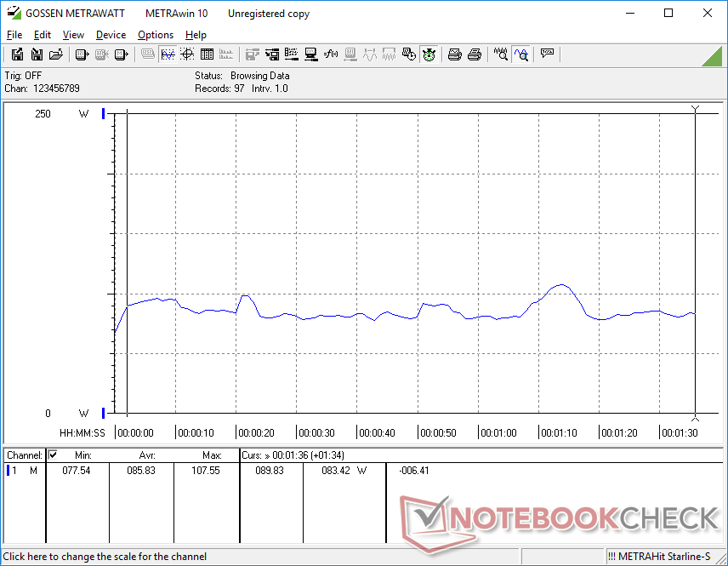Toggle the Y-t line chart view icon
The image size is (728, 566).
pos(168,54)
